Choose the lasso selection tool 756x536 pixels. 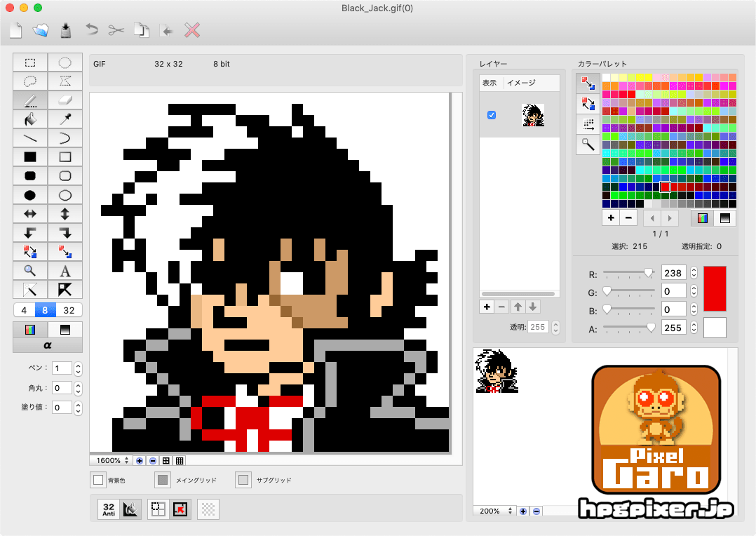coord(30,81)
